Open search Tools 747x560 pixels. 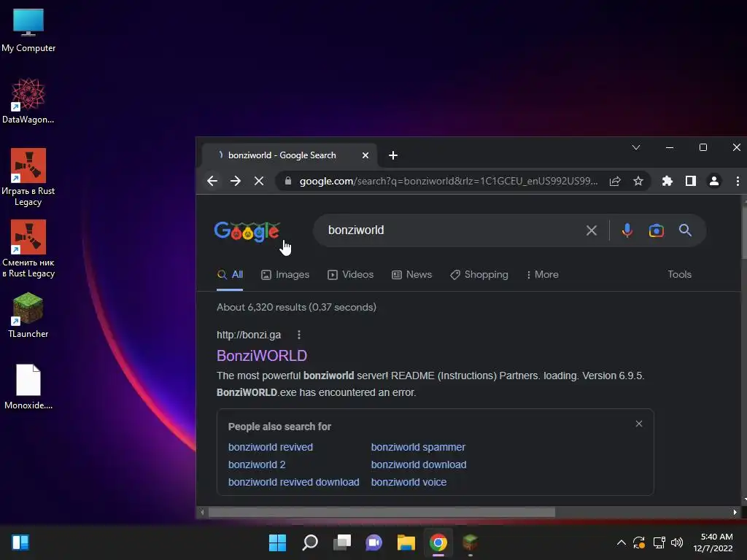[x=679, y=275]
